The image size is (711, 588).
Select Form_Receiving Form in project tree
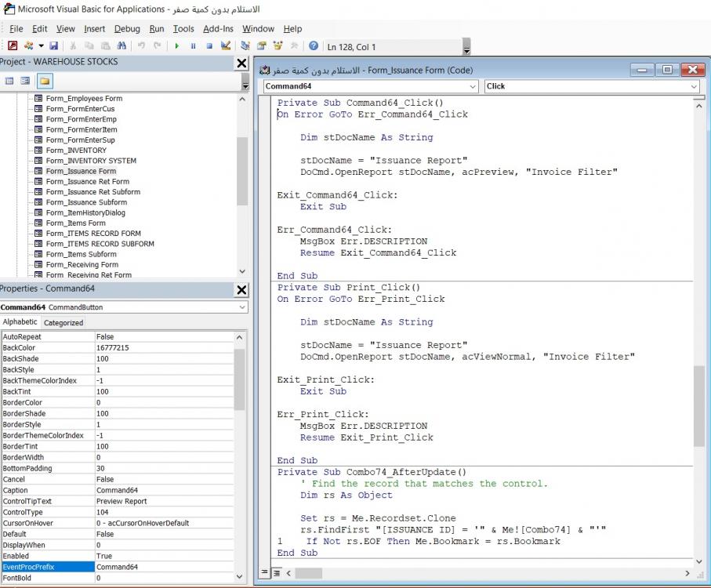tap(82, 265)
